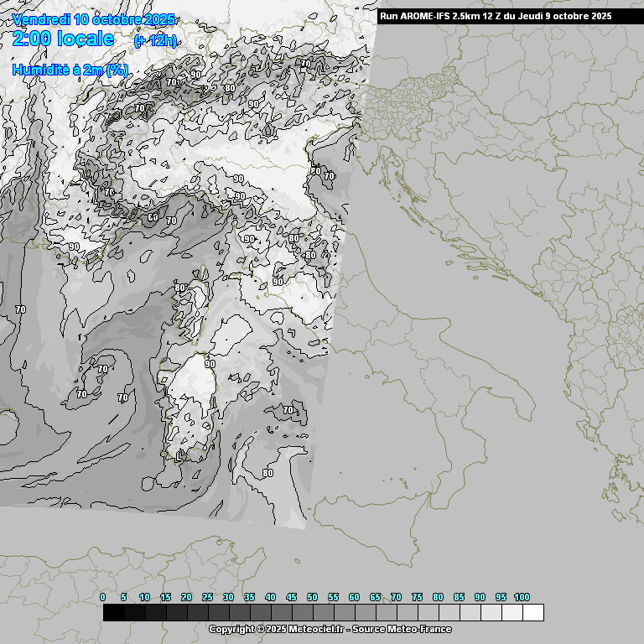
Task: Click the black 0% swatch in the legend
Action: [113, 613]
